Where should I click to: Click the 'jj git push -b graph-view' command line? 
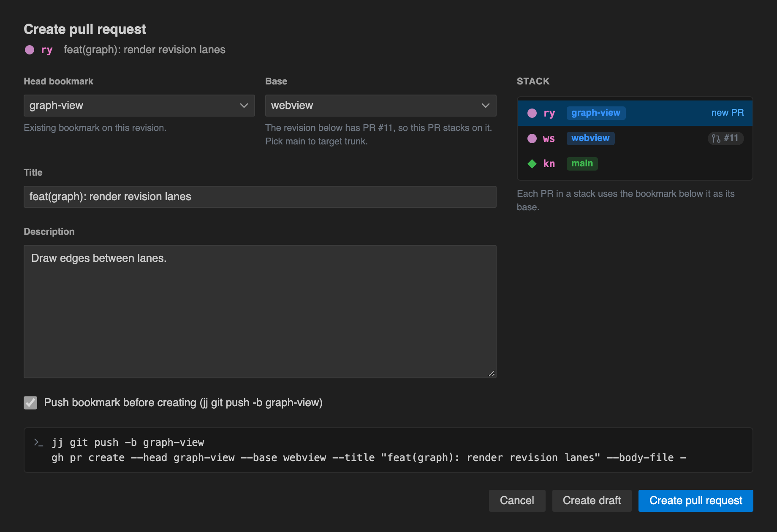point(128,442)
